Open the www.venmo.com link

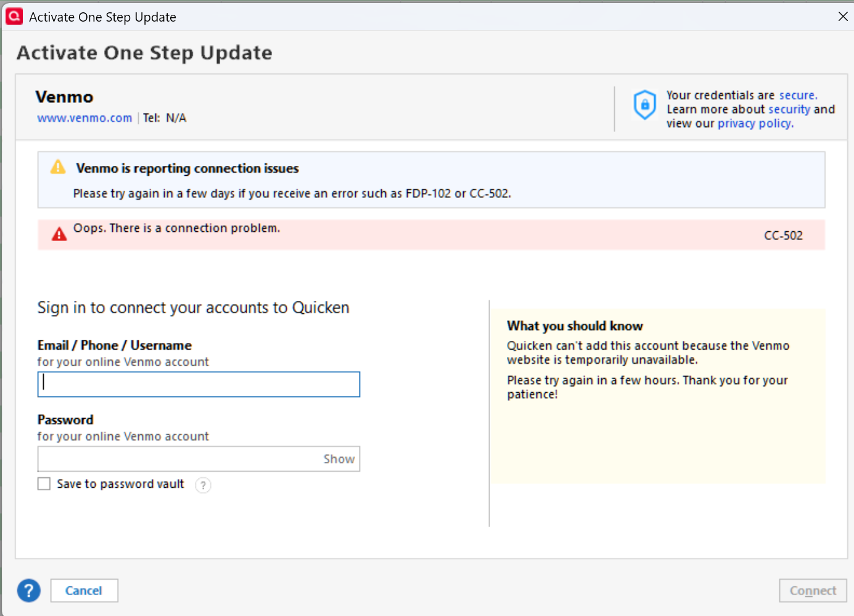[84, 118]
